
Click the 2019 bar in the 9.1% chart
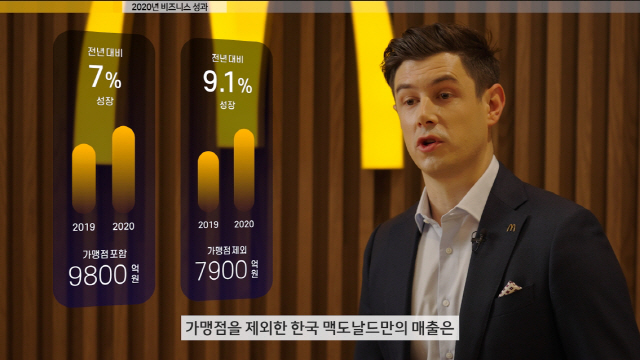tap(208, 182)
